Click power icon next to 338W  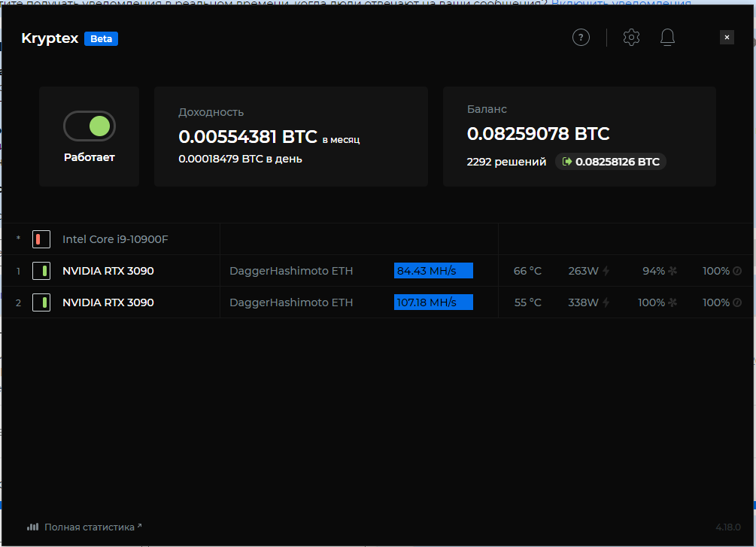(606, 303)
